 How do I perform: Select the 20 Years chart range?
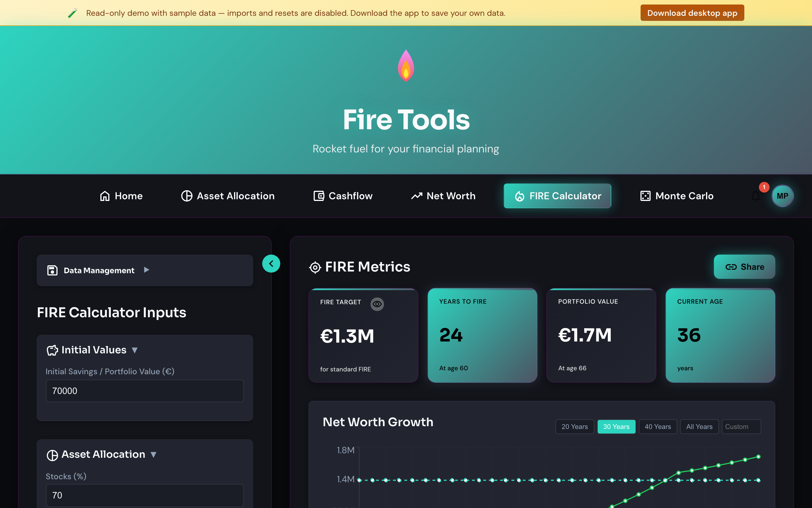coord(574,427)
